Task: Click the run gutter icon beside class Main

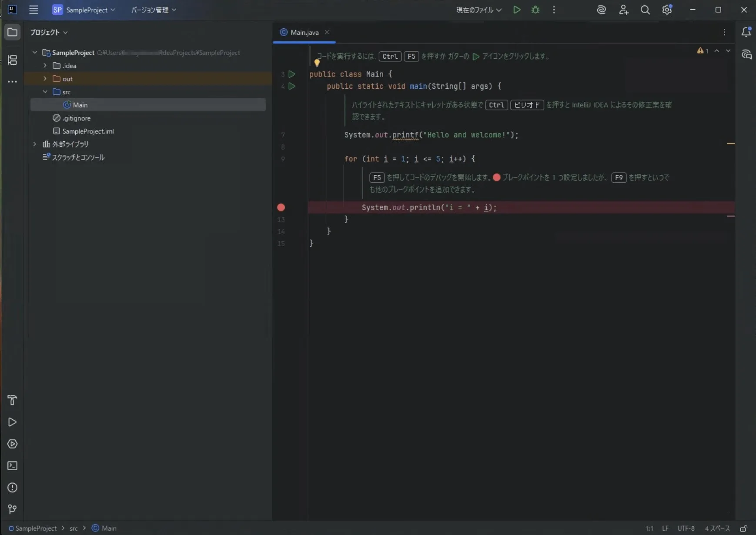Action: pyautogui.click(x=292, y=74)
